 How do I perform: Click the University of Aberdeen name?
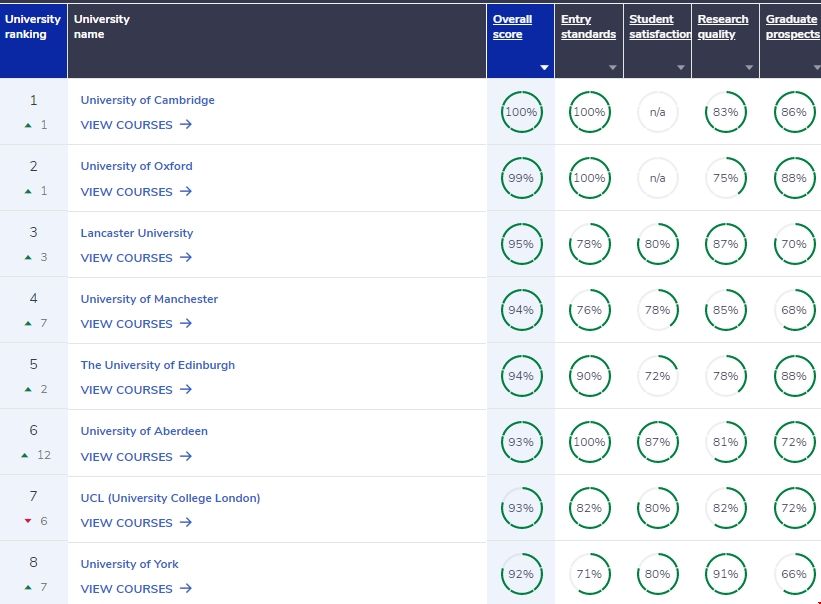[144, 431]
